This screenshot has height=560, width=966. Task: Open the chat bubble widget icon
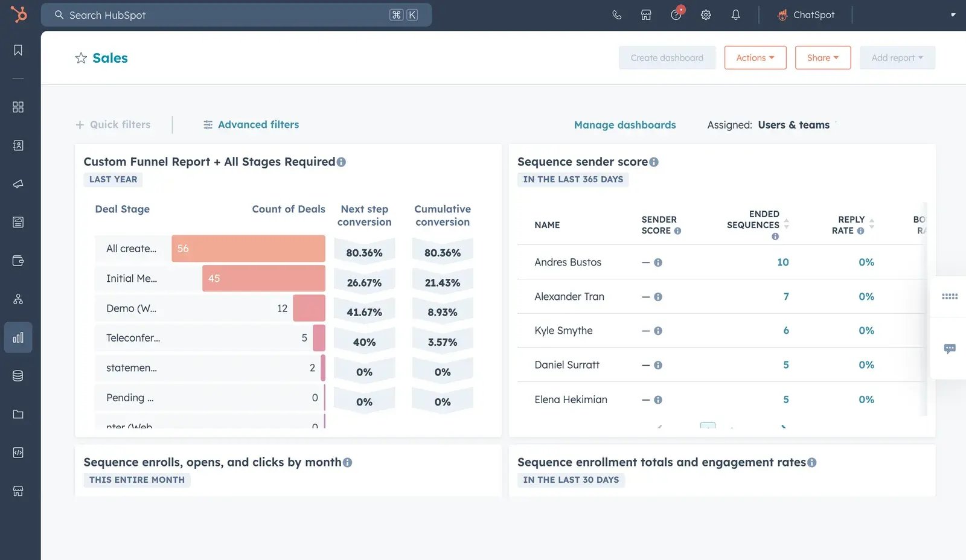point(950,349)
